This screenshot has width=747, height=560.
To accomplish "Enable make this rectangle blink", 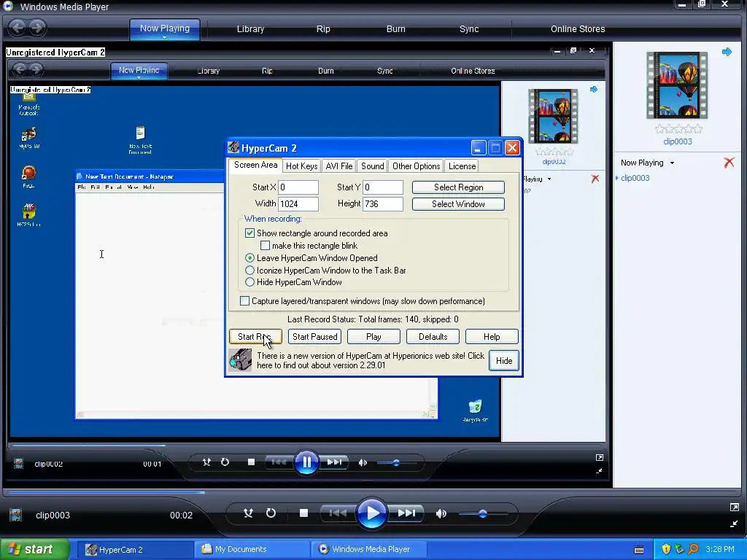I will 266,246.
